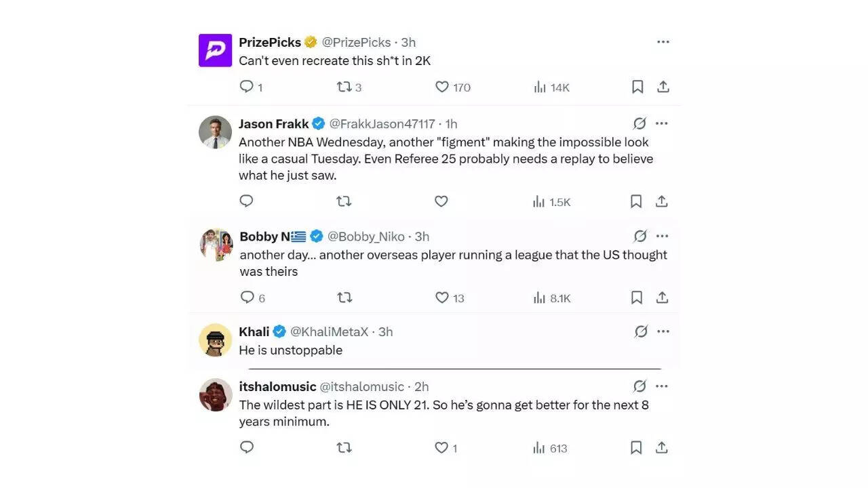The height and width of the screenshot is (488, 868).
Task: Open Khali's profile picture
Action: 215,339
